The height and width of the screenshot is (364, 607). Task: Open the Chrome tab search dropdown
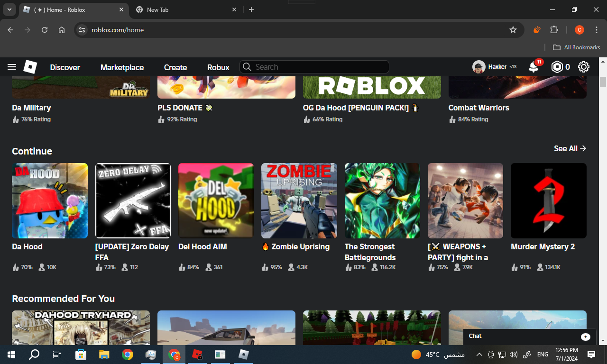tap(9, 9)
